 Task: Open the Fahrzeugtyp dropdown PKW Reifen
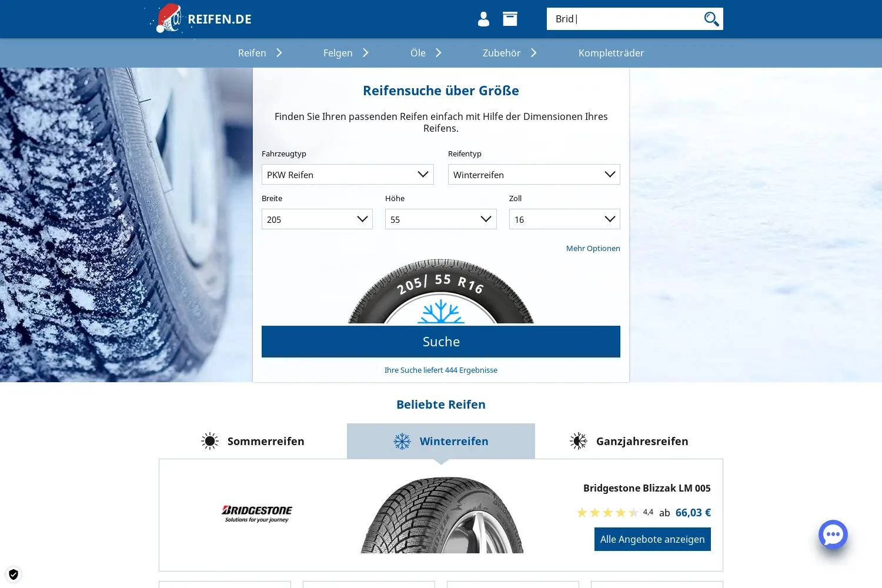(x=348, y=175)
